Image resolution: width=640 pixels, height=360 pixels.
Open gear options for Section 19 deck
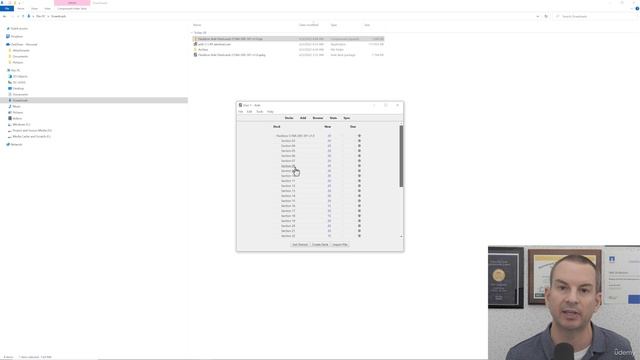click(x=359, y=221)
